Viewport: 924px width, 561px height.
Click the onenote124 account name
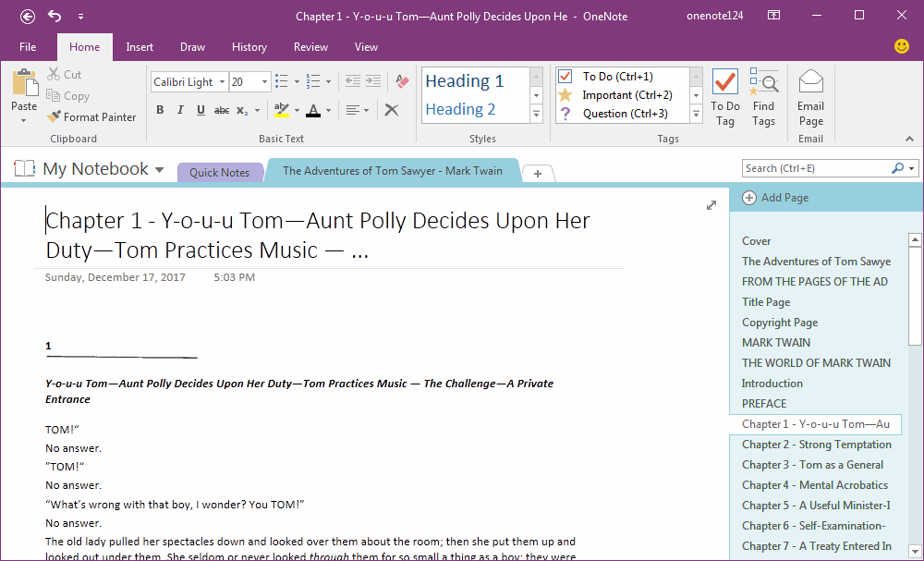(715, 16)
